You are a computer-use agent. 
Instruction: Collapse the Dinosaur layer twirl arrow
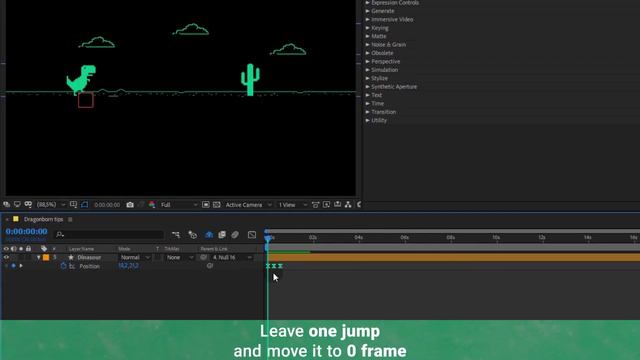[38, 258]
